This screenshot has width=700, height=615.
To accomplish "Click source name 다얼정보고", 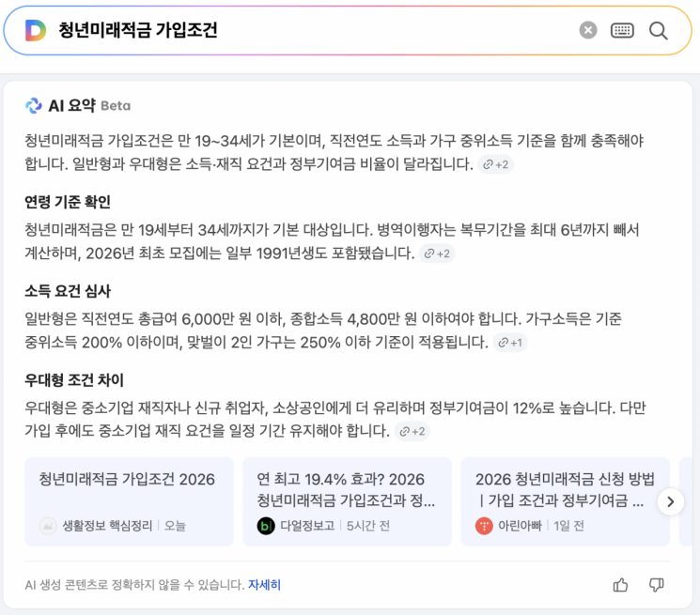I will (307, 526).
